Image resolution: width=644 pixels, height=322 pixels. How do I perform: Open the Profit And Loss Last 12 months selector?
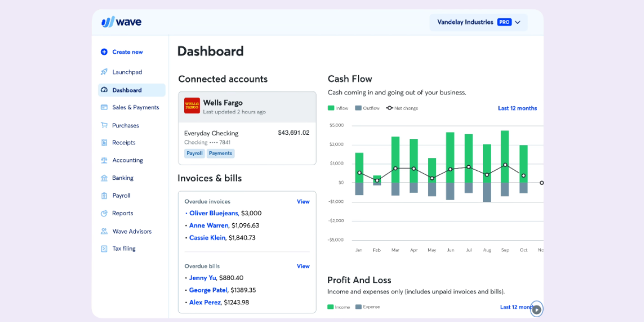(516, 307)
